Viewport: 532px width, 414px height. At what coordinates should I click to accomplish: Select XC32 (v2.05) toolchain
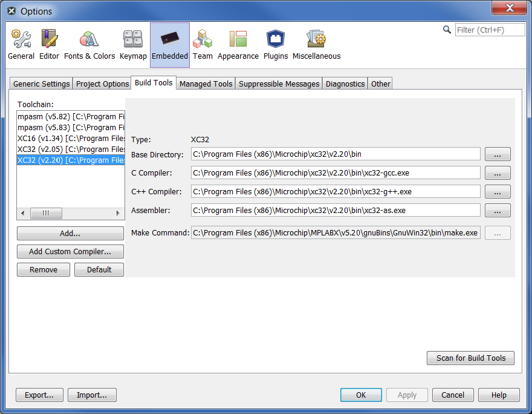(71, 149)
